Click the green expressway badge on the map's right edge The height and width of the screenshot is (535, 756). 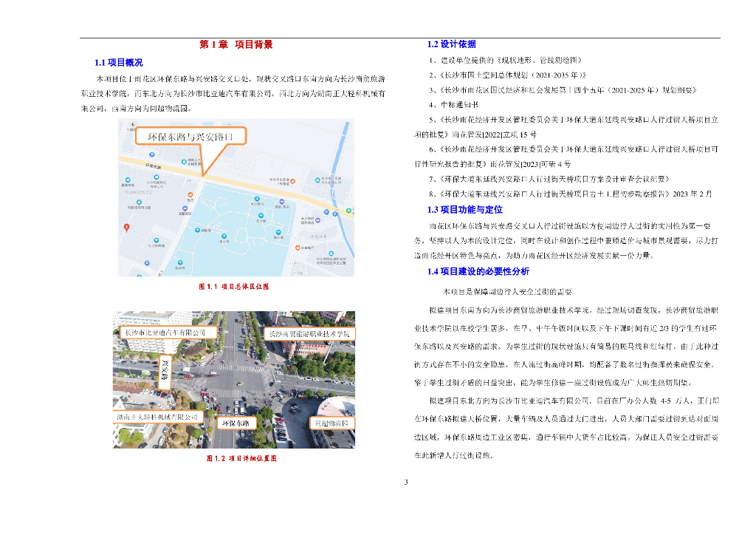pos(348,211)
